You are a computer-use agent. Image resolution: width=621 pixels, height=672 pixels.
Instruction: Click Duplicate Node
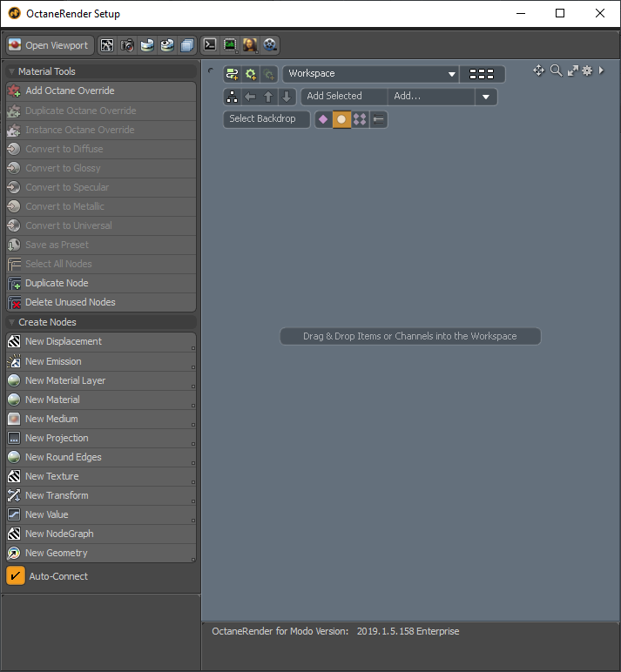[x=101, y=283]
